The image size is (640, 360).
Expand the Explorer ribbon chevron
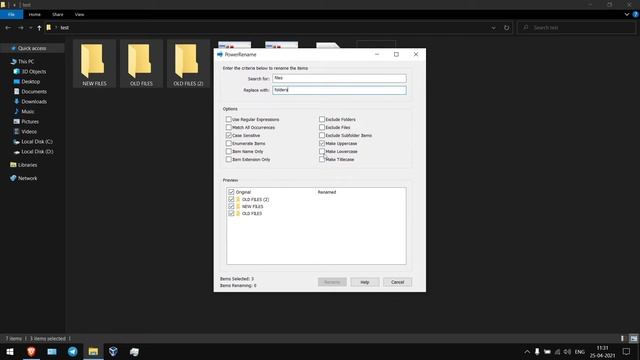(627, 14)
